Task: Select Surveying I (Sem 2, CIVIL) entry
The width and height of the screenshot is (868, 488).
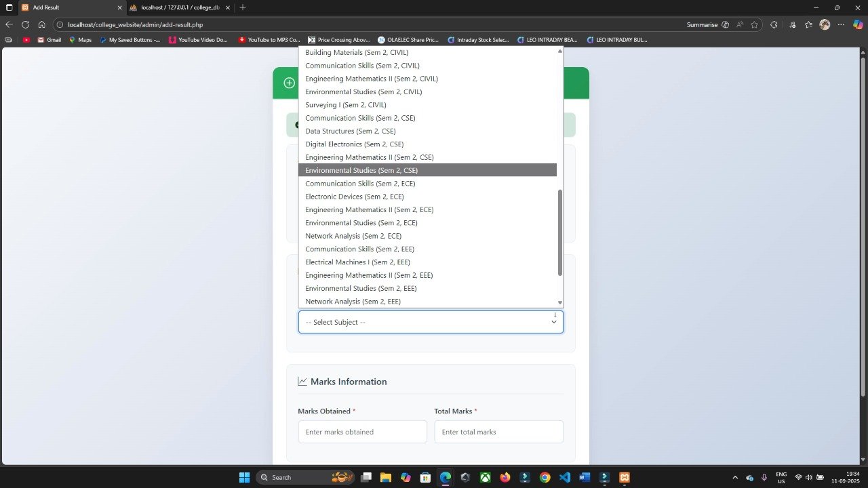Action: (x=345, y=105)
